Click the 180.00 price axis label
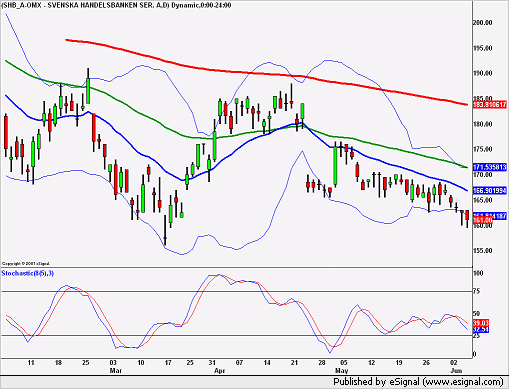Viewport: 509px width, 389px height. click(482, 124)
